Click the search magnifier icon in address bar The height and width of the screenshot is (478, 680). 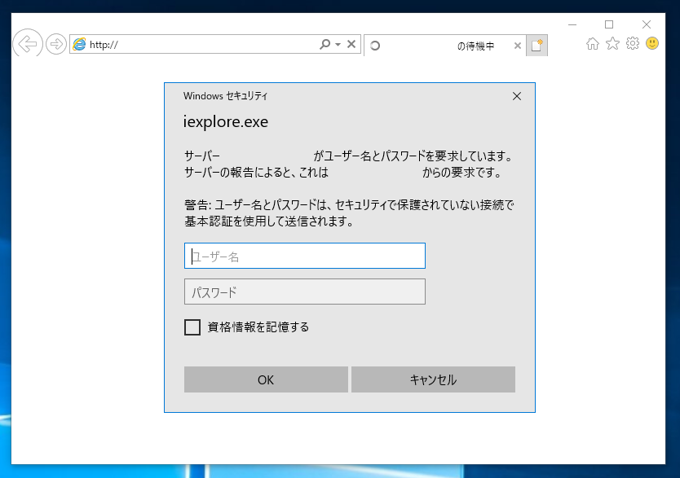tap(325, 44)
